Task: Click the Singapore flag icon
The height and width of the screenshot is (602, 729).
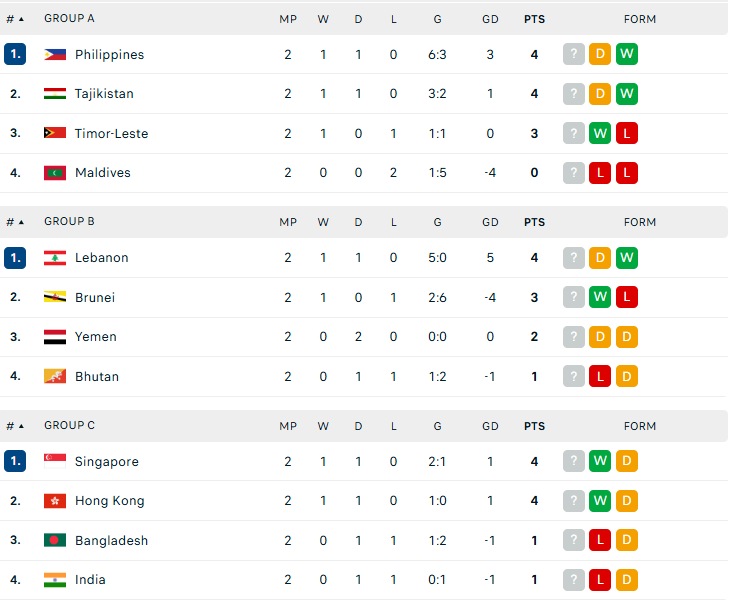Action: pyautogui.click(x=55, y=462)
